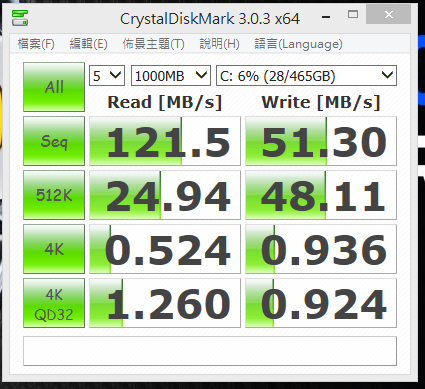Select the 4K QD32 read result 1.260
The image size is (425, 389).
(165, 303)
